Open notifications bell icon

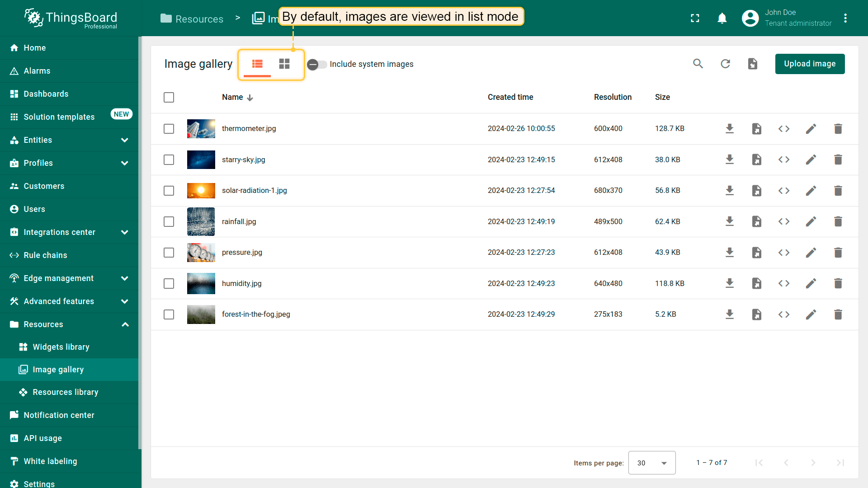click(x=722, y=18)
